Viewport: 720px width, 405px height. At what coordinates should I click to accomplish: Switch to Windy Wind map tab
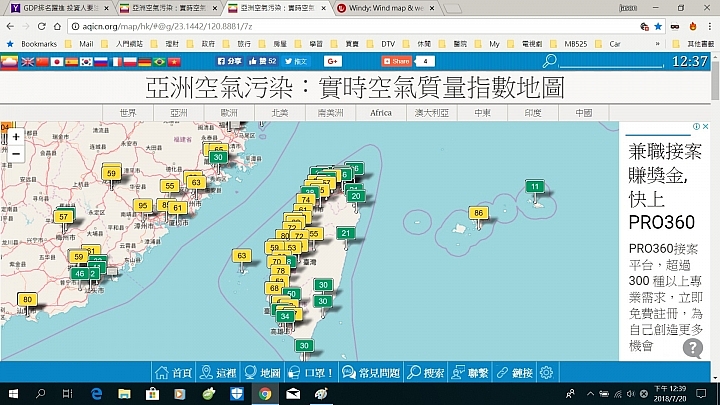tap(386, 8)
